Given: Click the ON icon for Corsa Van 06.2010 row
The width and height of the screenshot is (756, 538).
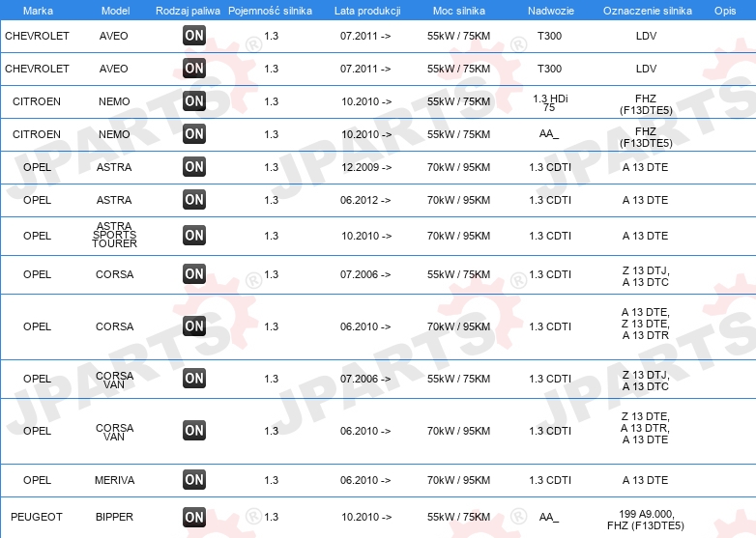Looking at the screenshot, I should click(194, 431).
